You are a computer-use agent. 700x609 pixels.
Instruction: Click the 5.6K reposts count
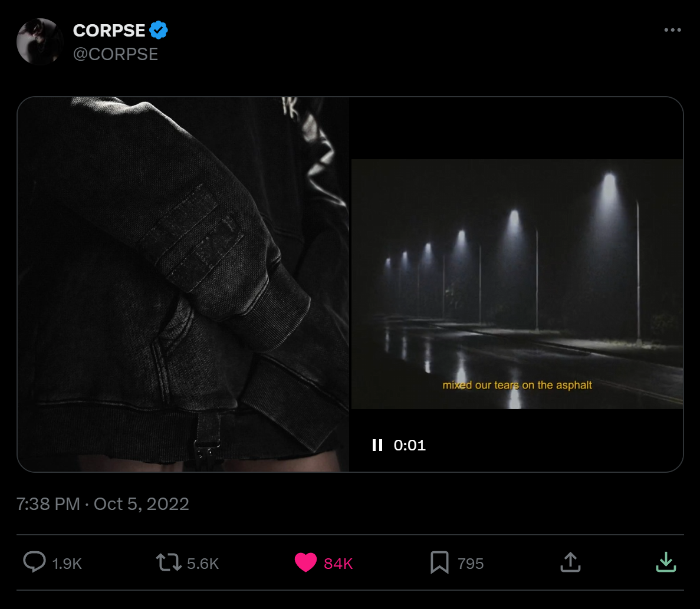coord(203,564)
